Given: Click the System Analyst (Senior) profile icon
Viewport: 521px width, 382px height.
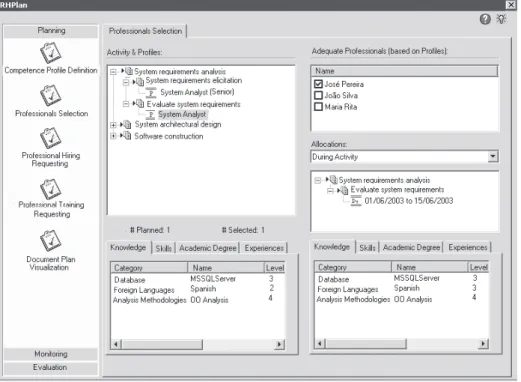Looking at the screenshot, I should [151, 93].
